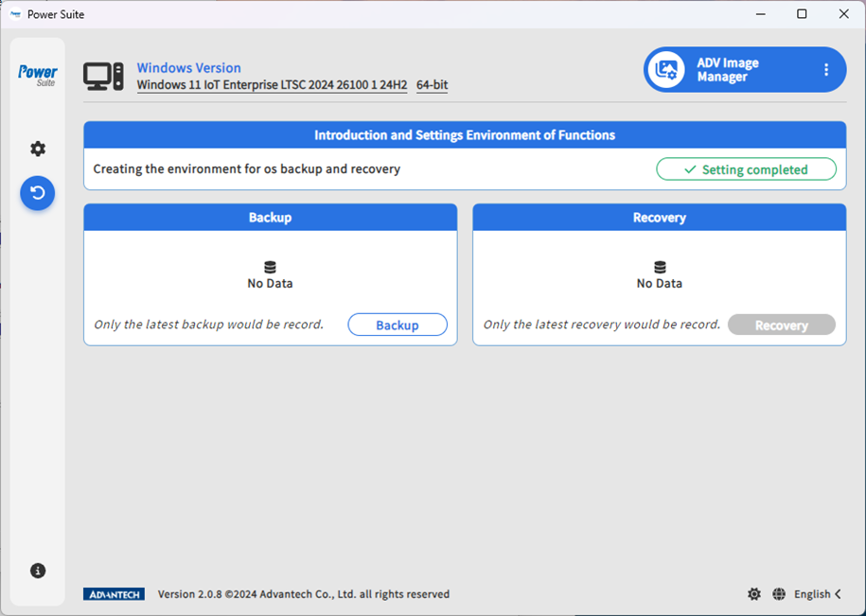Click the globe language icon
Viewport: 866px width, 616px height.
coord(779,594)
